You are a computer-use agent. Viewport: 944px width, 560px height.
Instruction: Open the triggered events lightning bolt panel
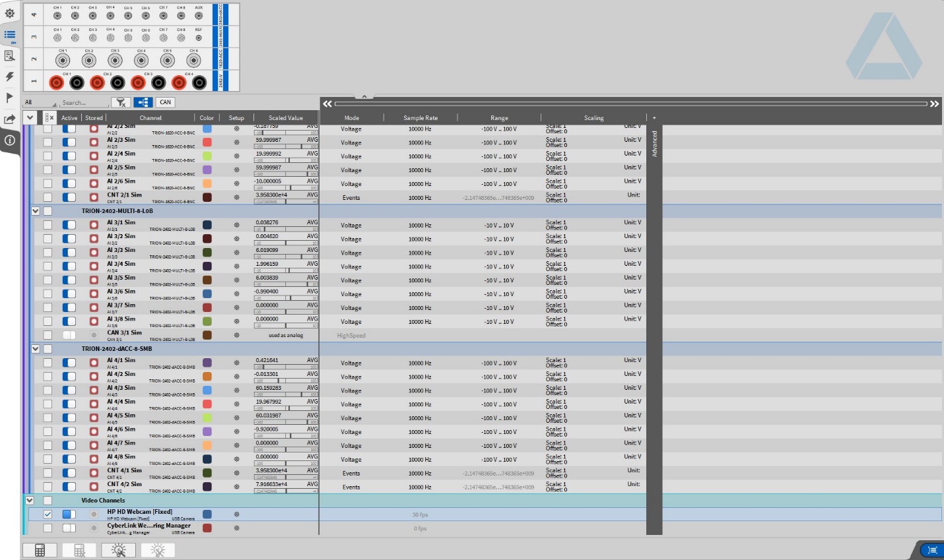tap(10, 77)
